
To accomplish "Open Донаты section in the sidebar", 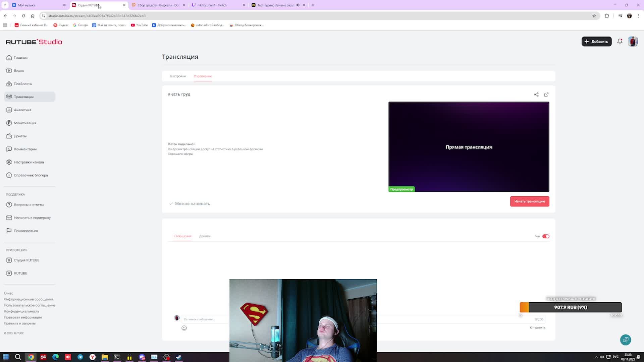I will point(20,136).
